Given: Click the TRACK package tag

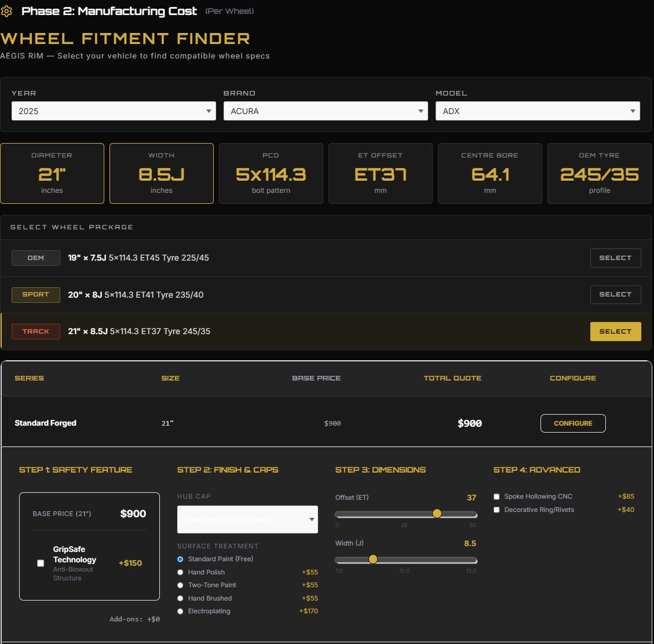Looking at the screenshot, I should tap(36, 331).
